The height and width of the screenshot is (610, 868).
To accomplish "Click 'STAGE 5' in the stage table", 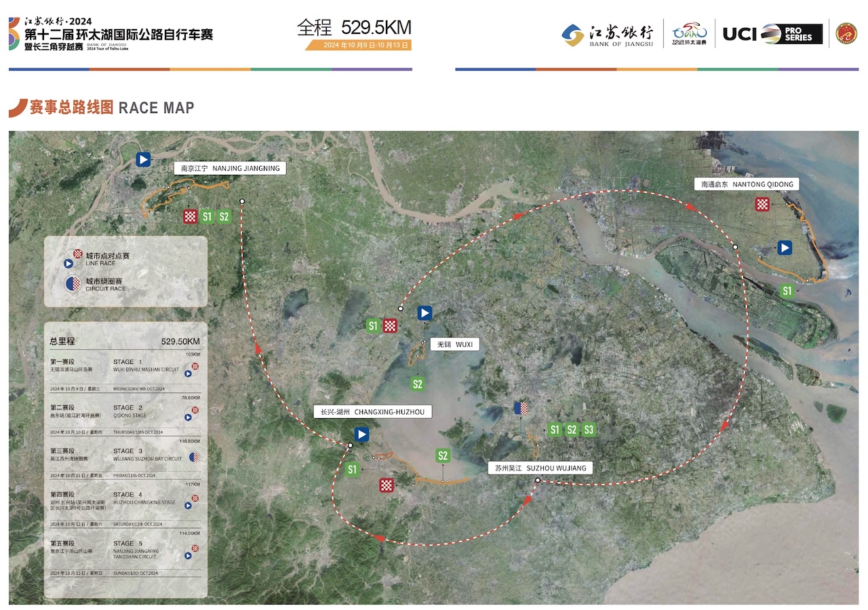I will [x=127, y=543].
